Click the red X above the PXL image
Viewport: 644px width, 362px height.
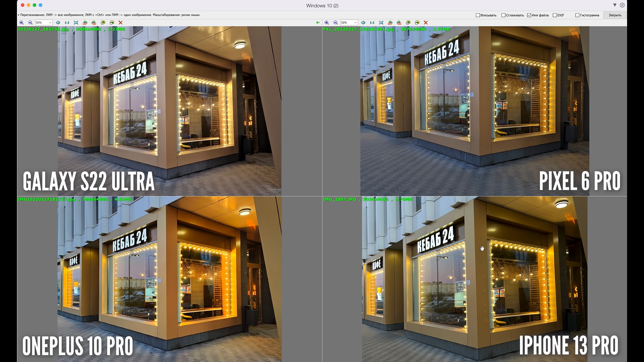click(425, 23)
